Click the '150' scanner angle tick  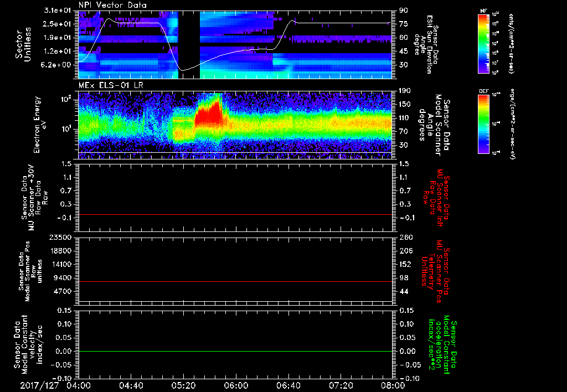pyautogui.click(x=405, y=104)
